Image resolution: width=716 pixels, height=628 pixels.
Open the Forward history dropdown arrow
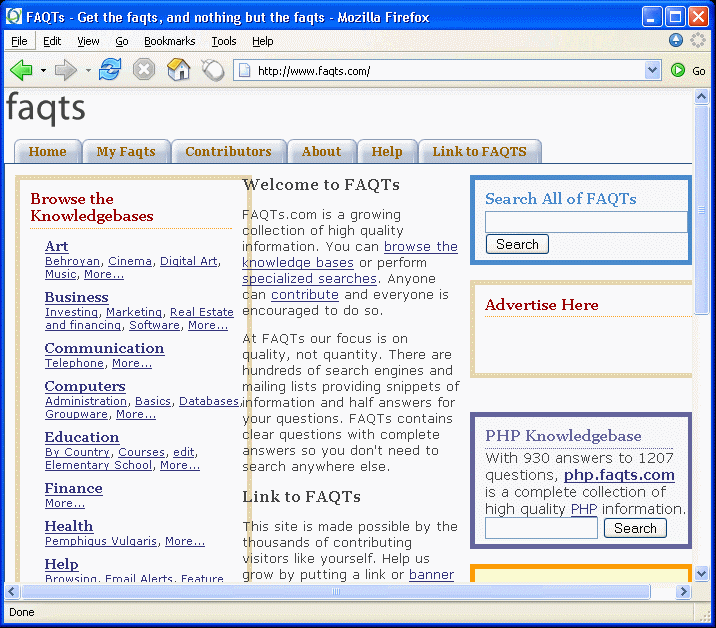point(88,70)
